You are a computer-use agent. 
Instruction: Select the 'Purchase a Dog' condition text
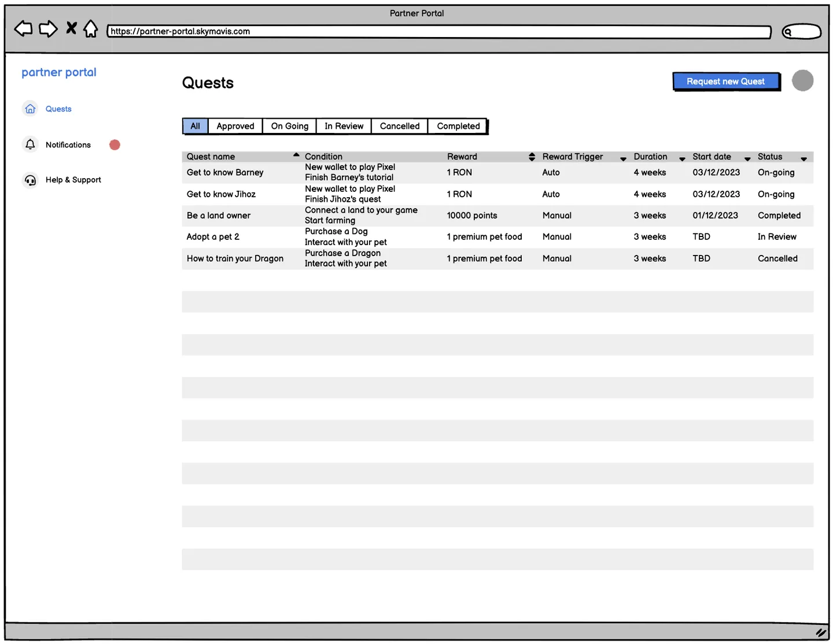(x=336, y=231)
